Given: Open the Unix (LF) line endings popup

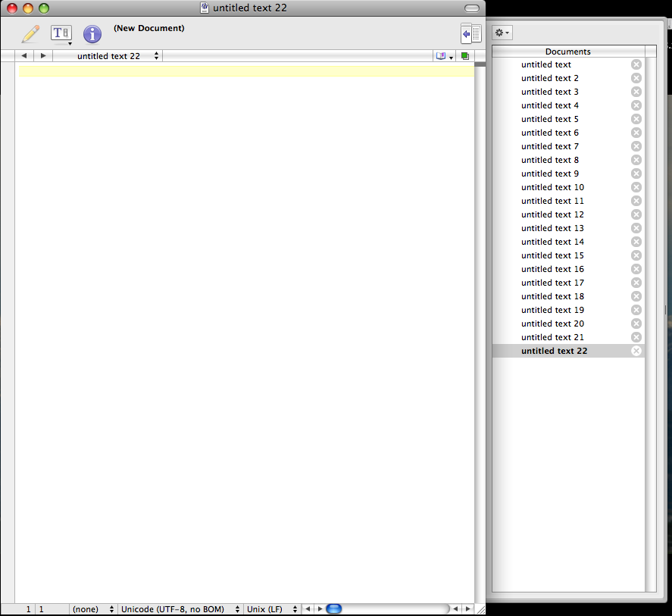Looking at the screenshot, I should pyautogui.click(x=272, y=609).
